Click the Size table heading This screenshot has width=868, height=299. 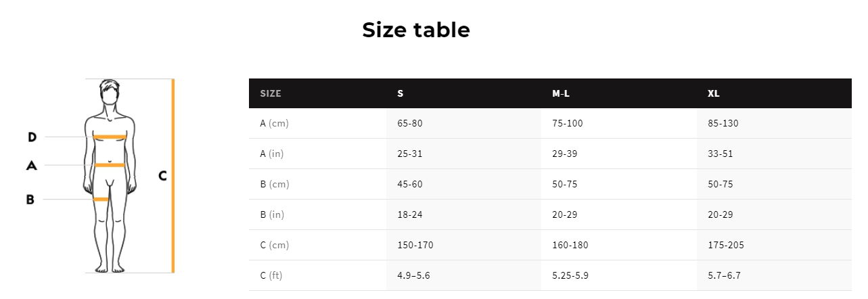tap(415, 30)
